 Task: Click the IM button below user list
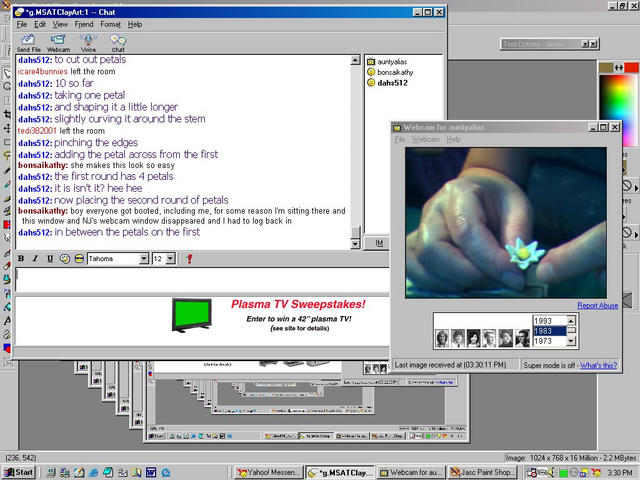point(379,243)
